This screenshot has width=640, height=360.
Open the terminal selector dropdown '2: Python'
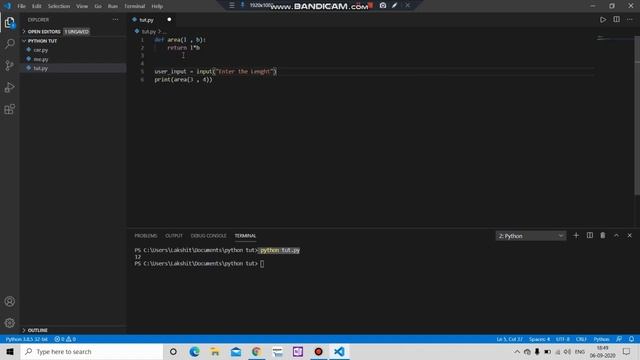pos(531,236)
